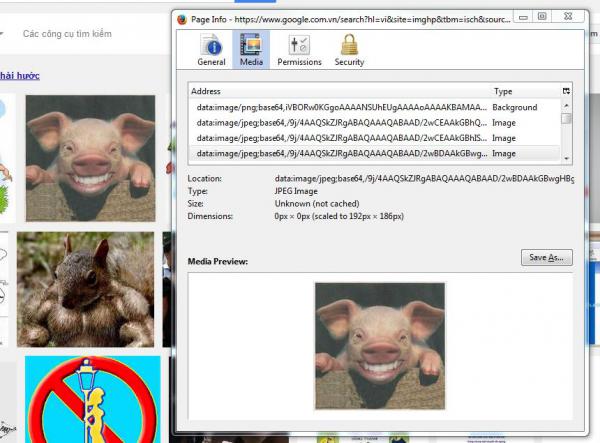Click 'Các công cụ tìm kiếm' search tools
600x443 pixels.
click(x=67, y=34)
